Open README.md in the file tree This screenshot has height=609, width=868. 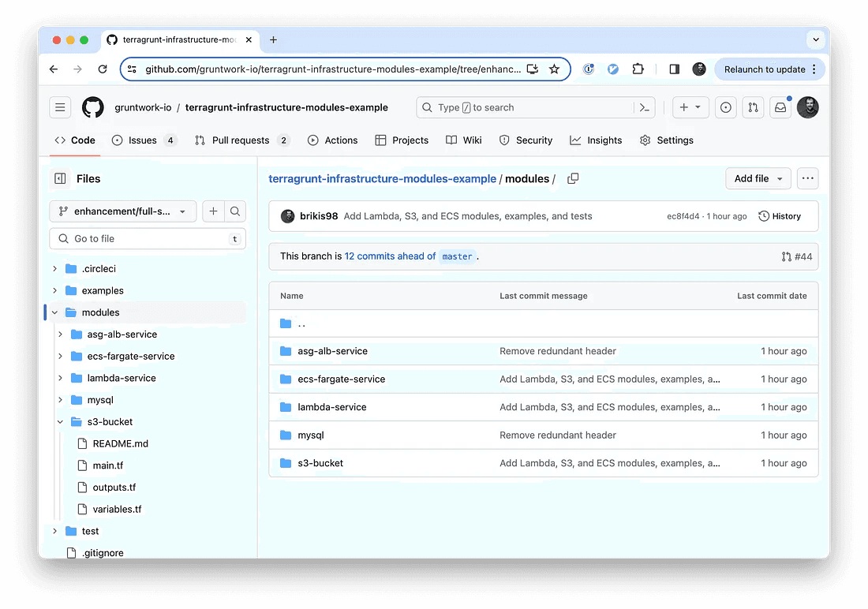click(121, 443)
